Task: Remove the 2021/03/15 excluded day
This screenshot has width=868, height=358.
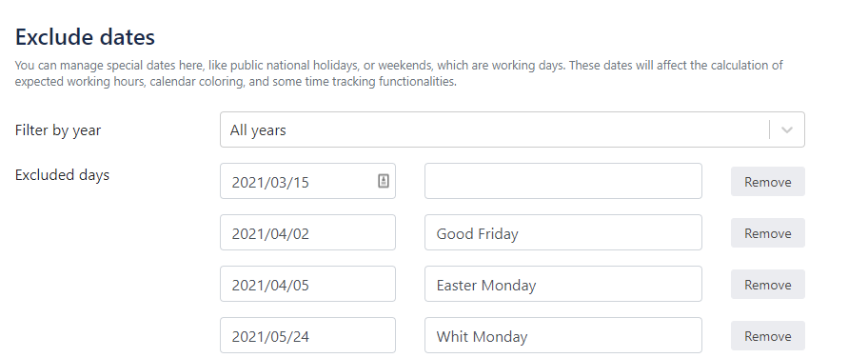Action: (767, 182)
